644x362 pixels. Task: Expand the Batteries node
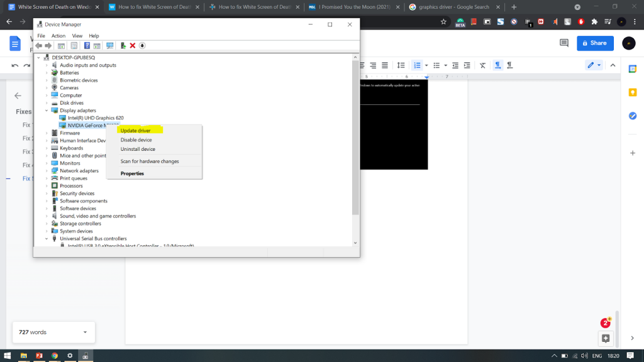(47, 73)
